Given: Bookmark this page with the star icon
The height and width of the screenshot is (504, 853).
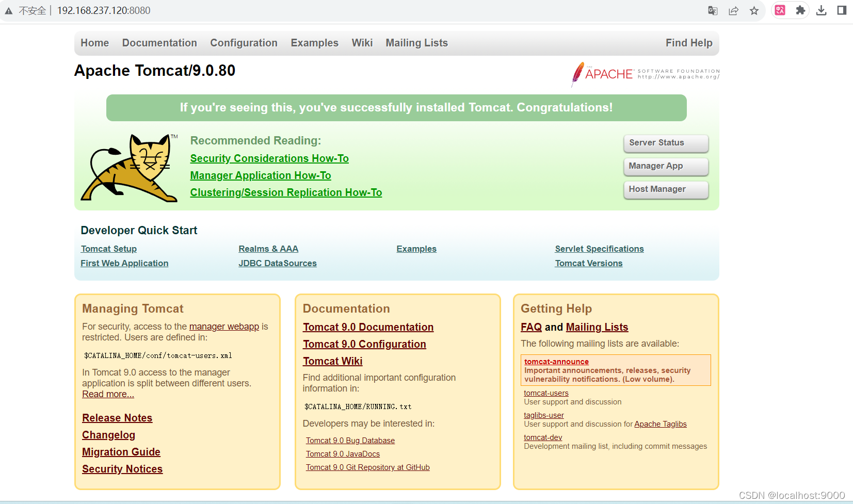Looking at the screenshot, I should [x=754, y=10].
